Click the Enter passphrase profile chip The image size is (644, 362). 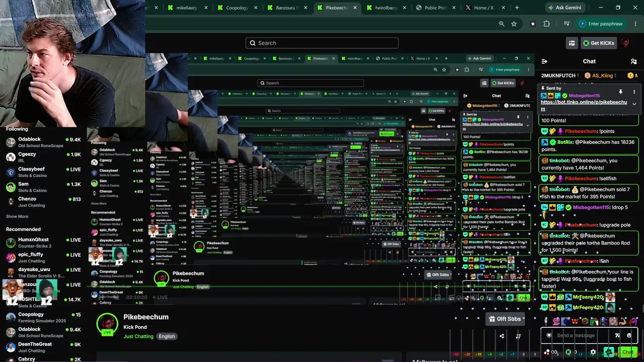click(602, 24)
